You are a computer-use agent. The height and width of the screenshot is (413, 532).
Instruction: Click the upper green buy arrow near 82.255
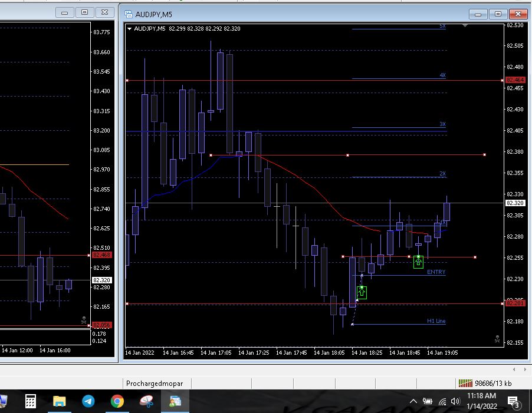point(418,262)
